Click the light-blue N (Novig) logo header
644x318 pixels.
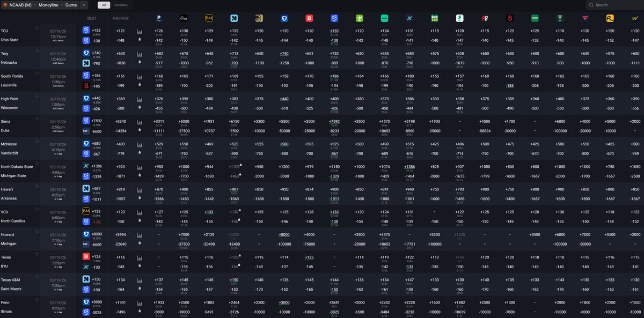pos(235,18)
